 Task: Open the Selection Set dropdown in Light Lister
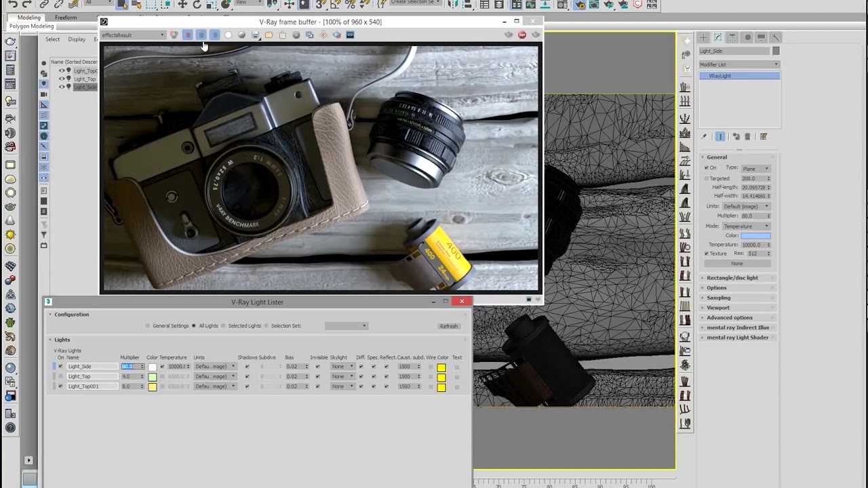click(346, 326)
